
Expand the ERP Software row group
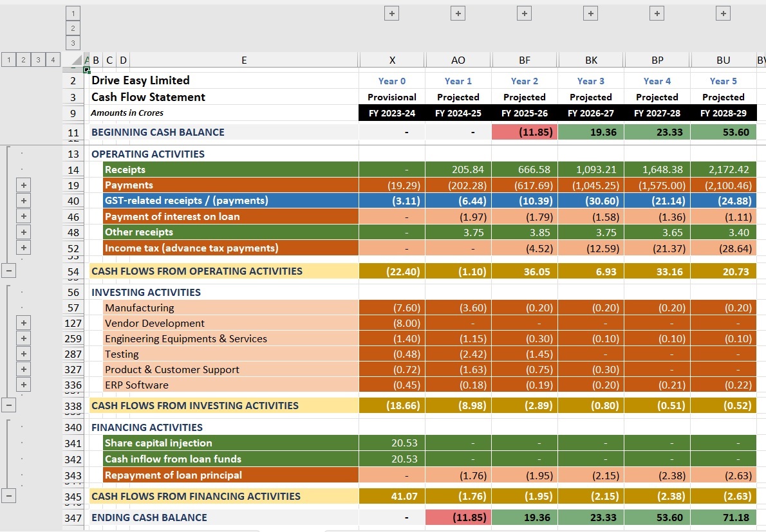(x=24, y=385)
